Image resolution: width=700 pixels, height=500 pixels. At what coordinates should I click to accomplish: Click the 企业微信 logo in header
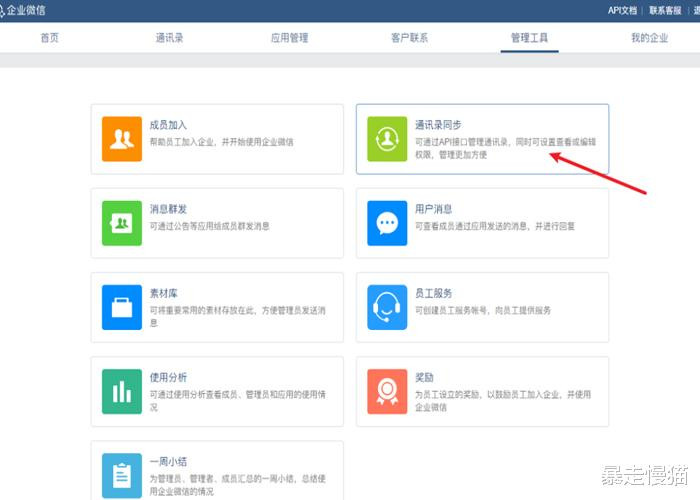(22, 10)
